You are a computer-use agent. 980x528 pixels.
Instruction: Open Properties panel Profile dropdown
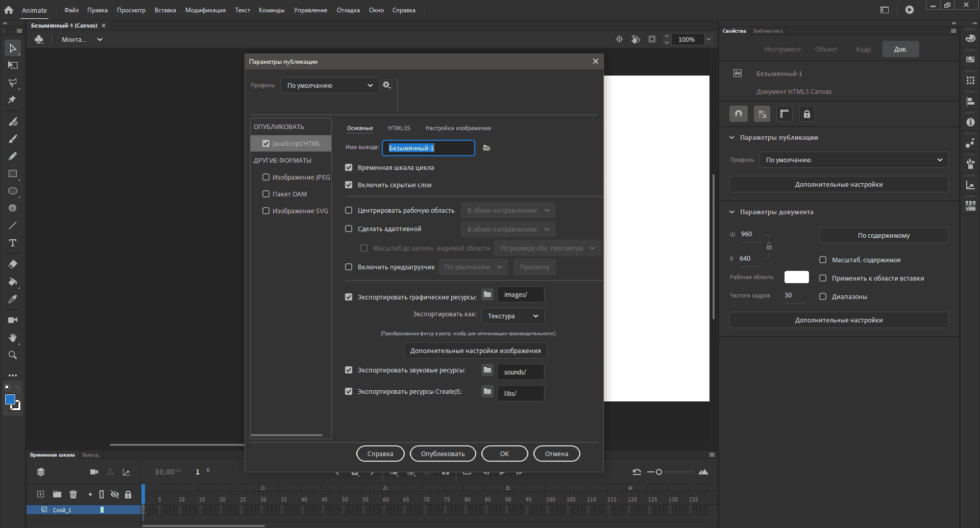[854, 160]
